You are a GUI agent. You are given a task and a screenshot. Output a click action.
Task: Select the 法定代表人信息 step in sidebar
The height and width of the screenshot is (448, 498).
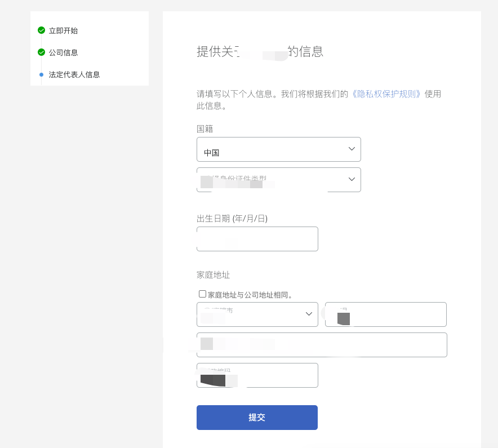(x=74, y=74)
